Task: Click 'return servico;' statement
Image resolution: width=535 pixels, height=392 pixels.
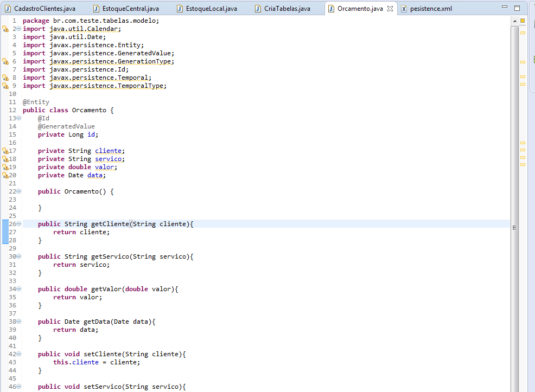Action: (x=81, y=265)
